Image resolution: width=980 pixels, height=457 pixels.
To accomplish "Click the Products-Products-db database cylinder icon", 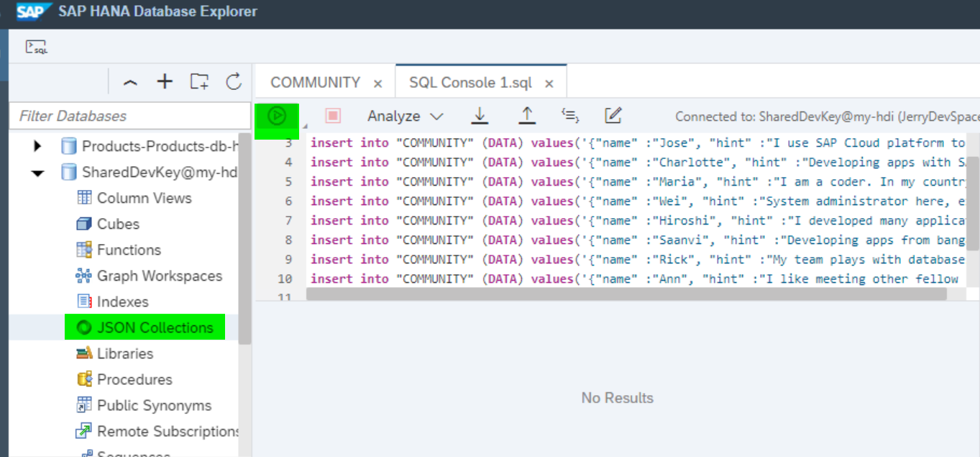I will click(69, 147).
